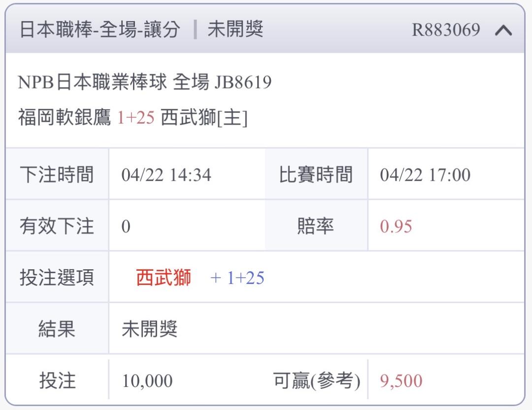532x410 pixels.
Task: Click the 有效下注 label
Action: 57,226
